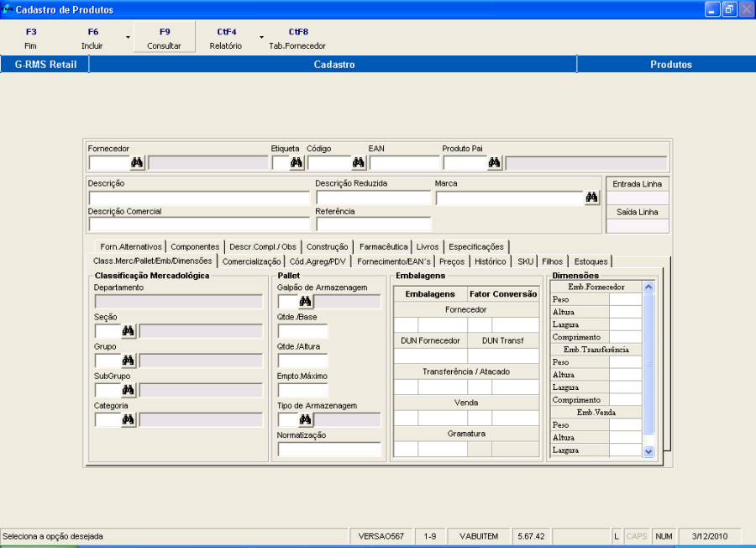Select Class.Merc/Pallet/Emb/Dimensões tab
Screen dimensions: 756x548
152,261
